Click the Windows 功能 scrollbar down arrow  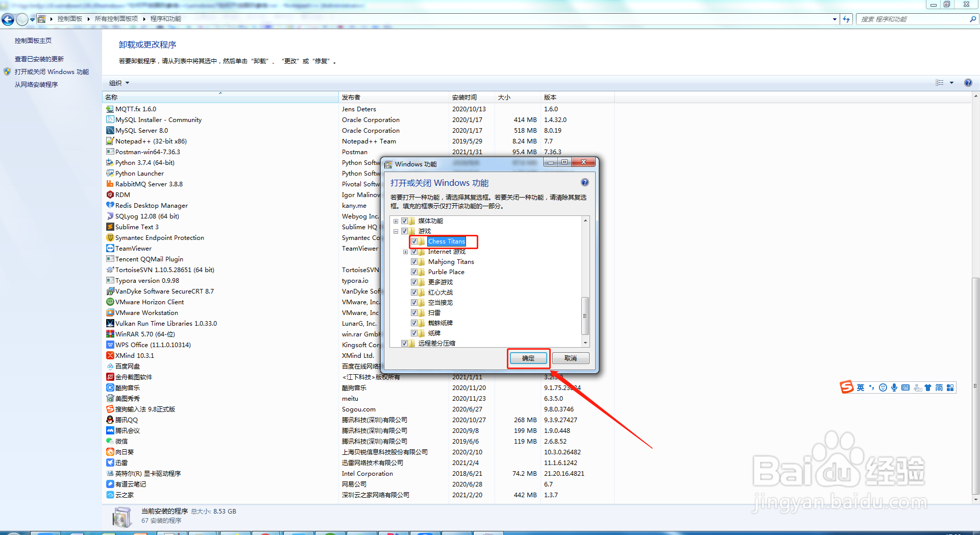click(x=585, y=343)
